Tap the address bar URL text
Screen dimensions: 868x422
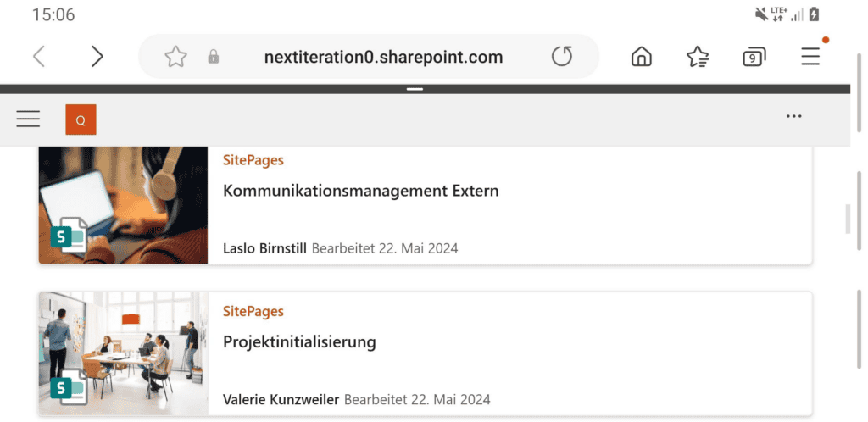click(383, 57)
